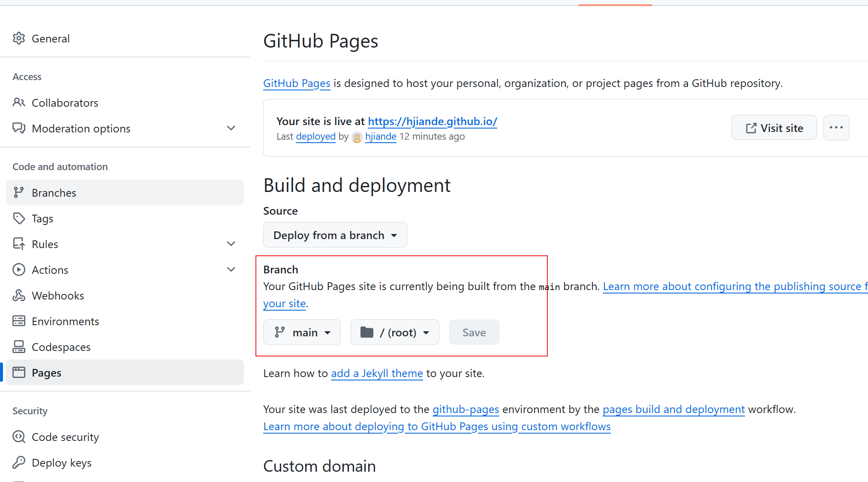Click the Webhooks icon
This screenshot has width=868, height=482.
pyautogui.click(x=19, y=296)
